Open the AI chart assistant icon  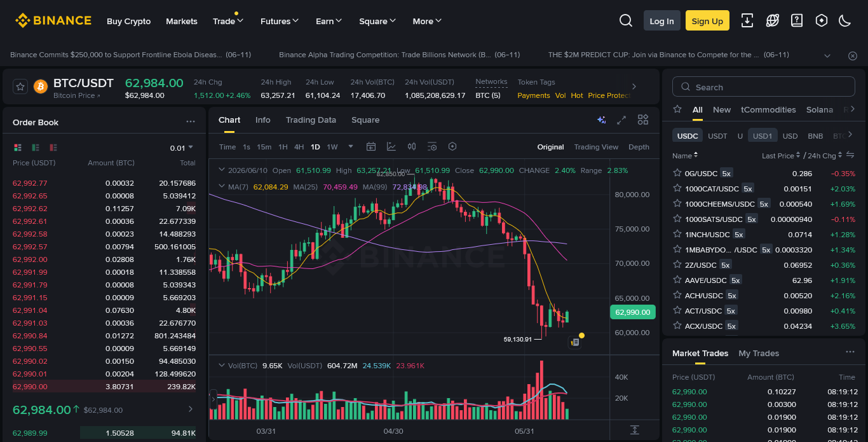[x=601, y=120]
